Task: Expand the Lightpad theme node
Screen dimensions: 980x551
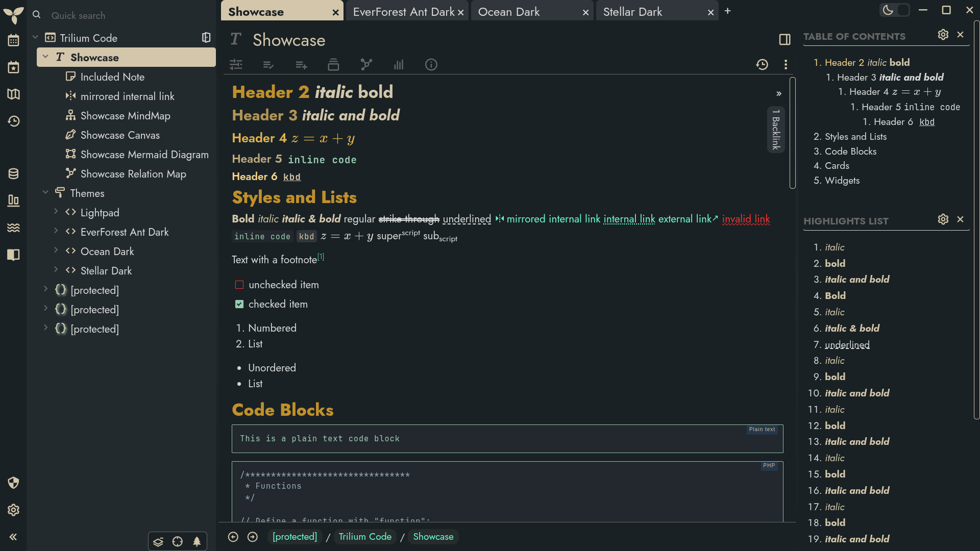Action: [x=56, y=212]
